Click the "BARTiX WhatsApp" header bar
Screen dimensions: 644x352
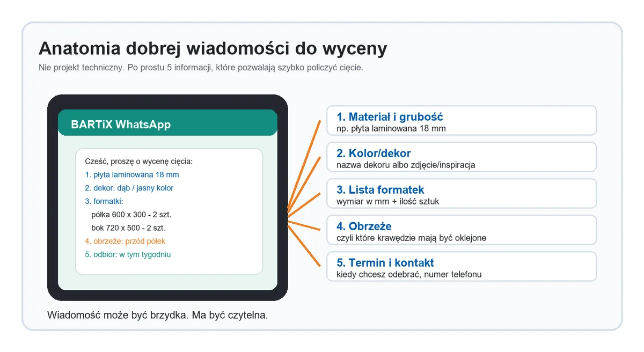pos(167,123)
